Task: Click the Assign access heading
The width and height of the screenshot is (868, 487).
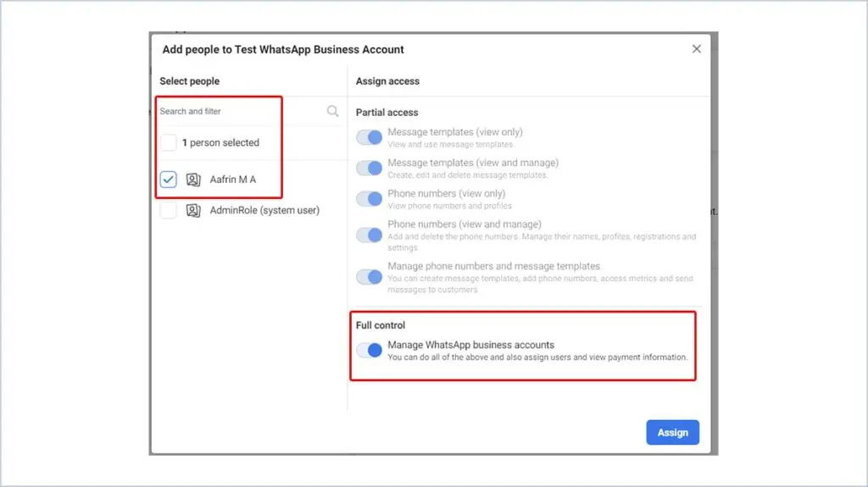Action: pyautogui.click(x=387, y=81)
